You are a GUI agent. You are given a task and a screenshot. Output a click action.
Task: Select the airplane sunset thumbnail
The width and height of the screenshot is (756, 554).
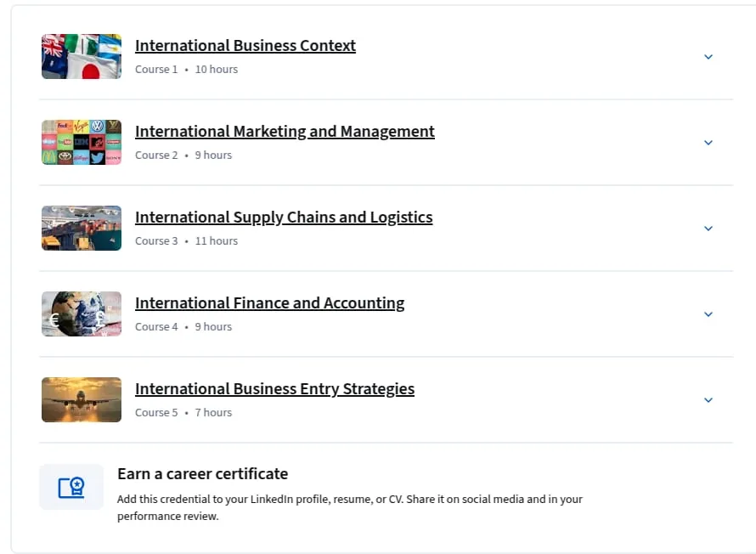click(x=82, y=399)
